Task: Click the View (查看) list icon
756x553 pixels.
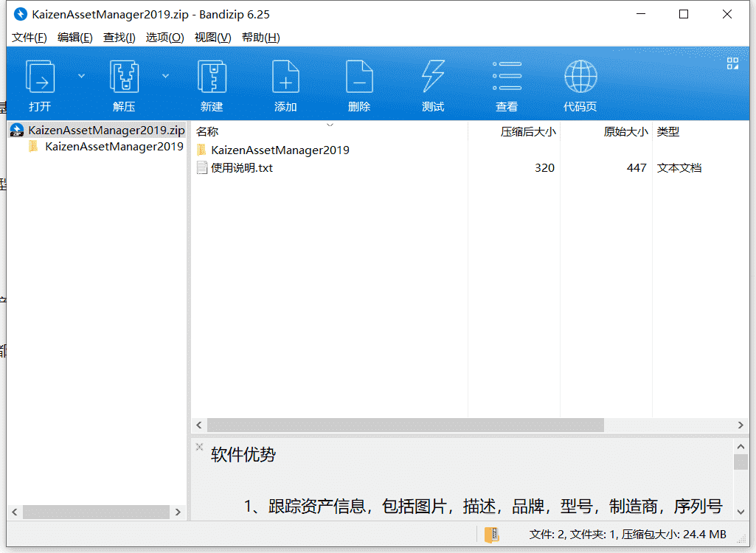Action: point(507,76)
